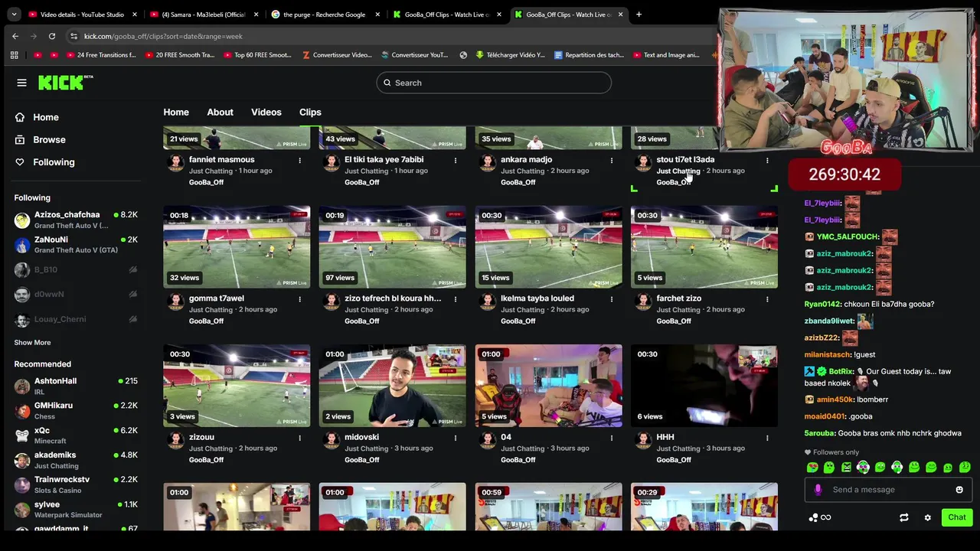Open the emoji picker in chat input
Image resolution: width=980 pixels, height=551 pixels.
click(x=959, y=490)
